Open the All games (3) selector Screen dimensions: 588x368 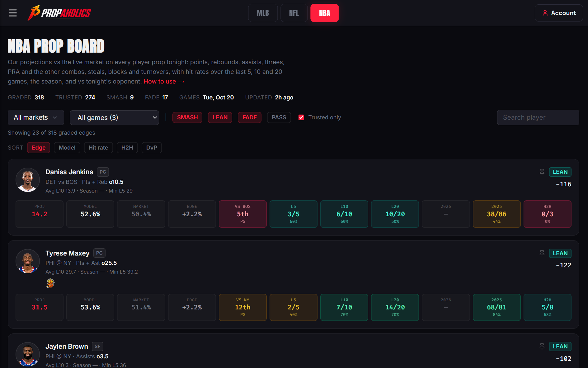click(114, 118)
